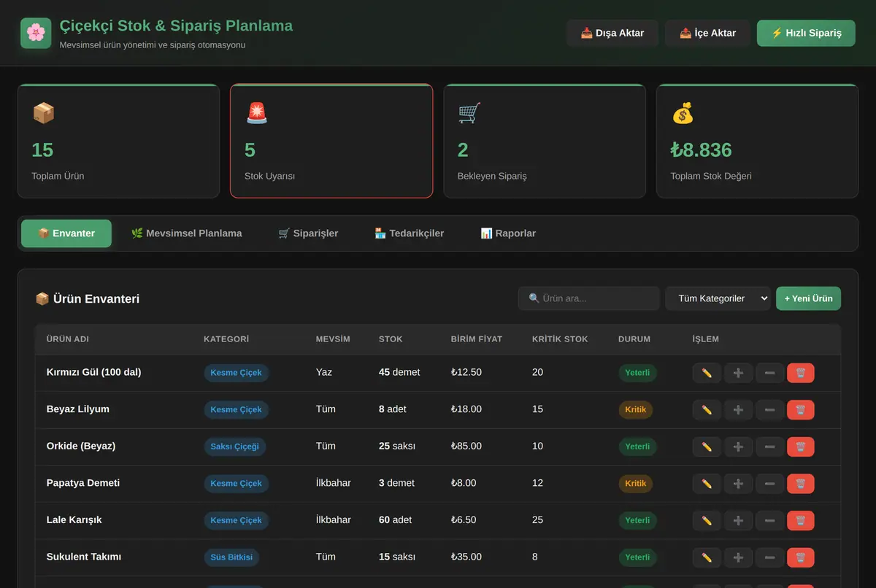Show the Raporlar tab
The height and width of the screenshot is (588, 876).
tap(508, 233)
